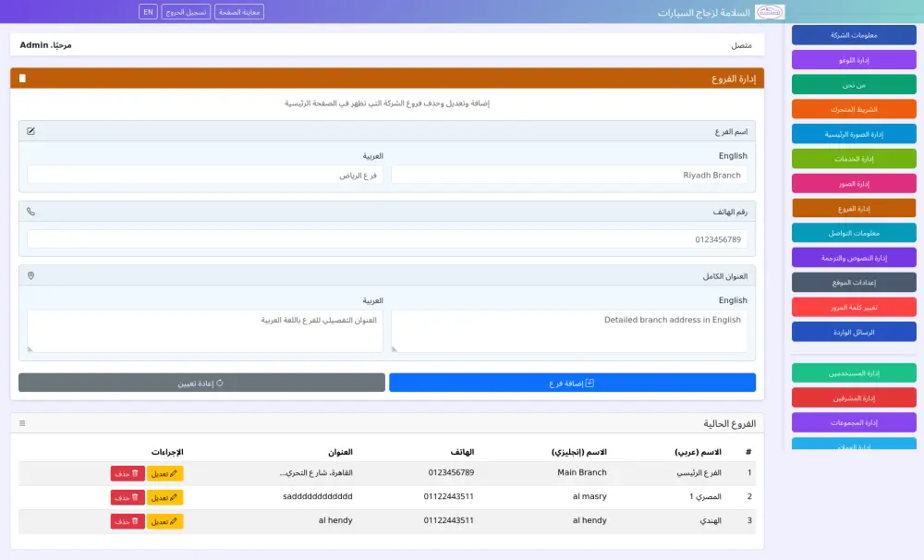Screen dimensions: 924x560
Task: Click the English full address textarea
Action: [x=568, y=331]
